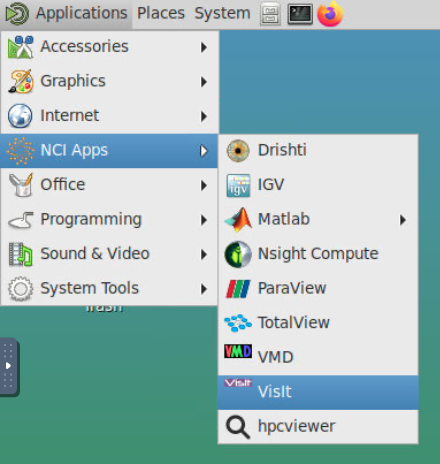
Task: Click the VisIt logo icon
Action: click(238, 383)
